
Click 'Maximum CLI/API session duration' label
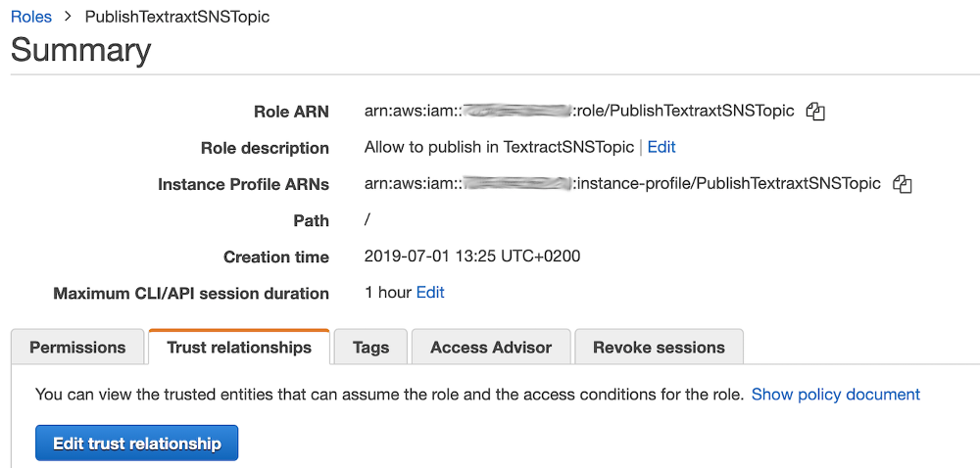tap(191, 293)
